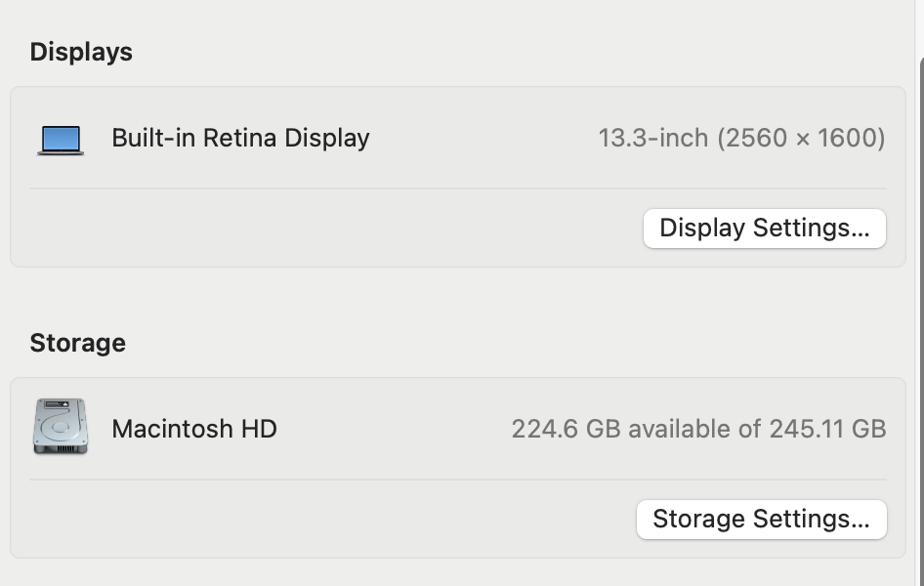
Task: Open Storage Settings
Action: click(761, 519)
